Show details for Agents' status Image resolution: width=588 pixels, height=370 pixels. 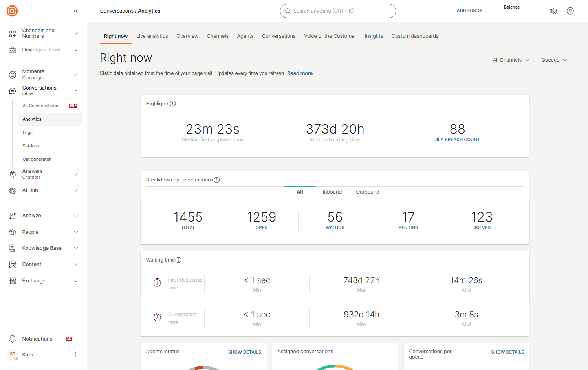[244, 352]
